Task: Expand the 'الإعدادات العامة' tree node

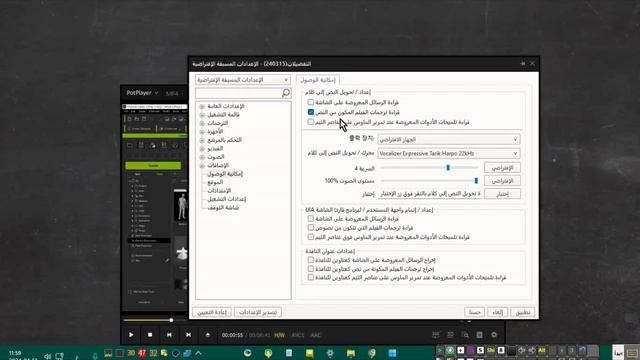Action: tap(202, 106)
